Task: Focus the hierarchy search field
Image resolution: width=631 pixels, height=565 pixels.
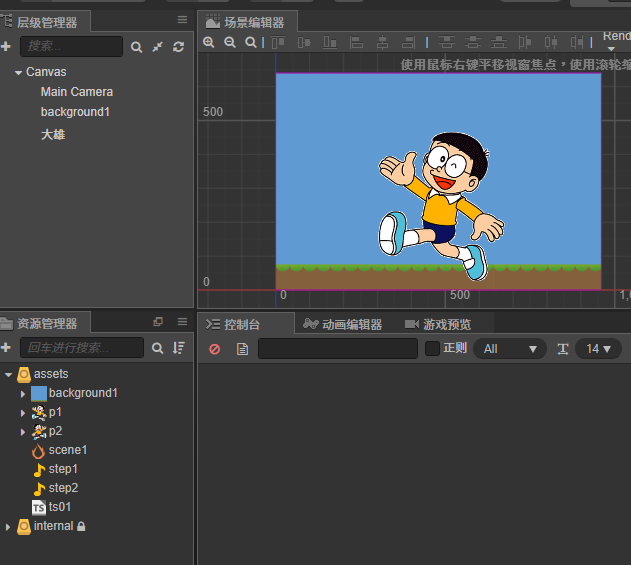Action: [72, 46]
